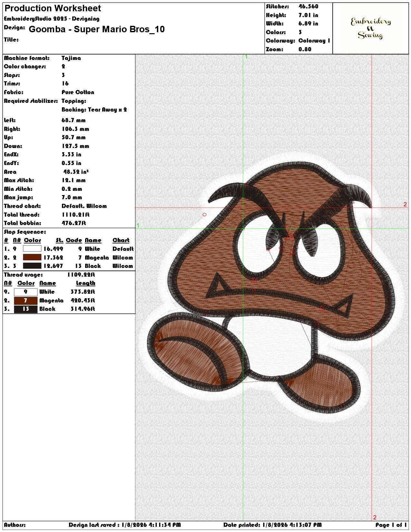This screenshot has width=411, height=532.
Task: Click the black swatch numbered 13 in Thread usage
Action: (25, 309)
